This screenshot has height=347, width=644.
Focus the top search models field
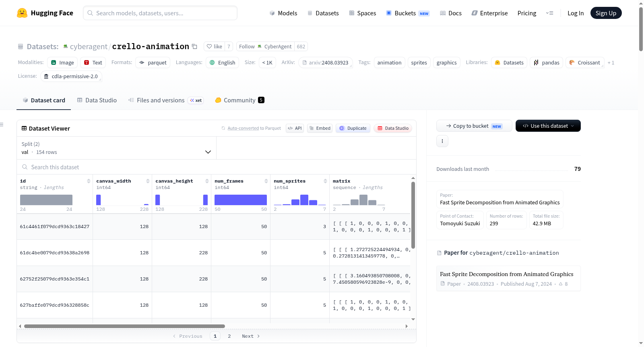[160, 13]
